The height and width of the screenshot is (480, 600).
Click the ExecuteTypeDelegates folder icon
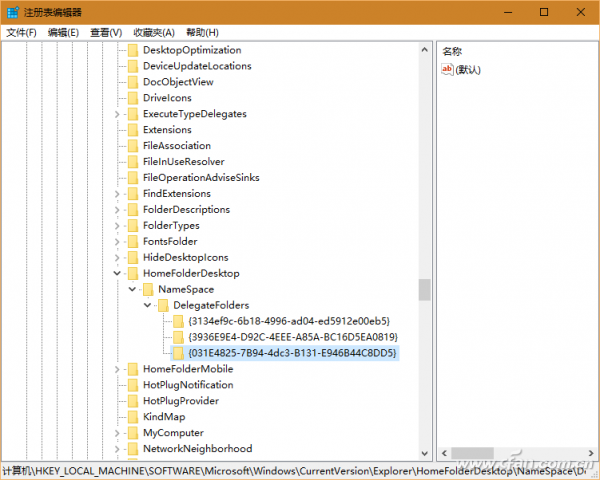point(133,114)
